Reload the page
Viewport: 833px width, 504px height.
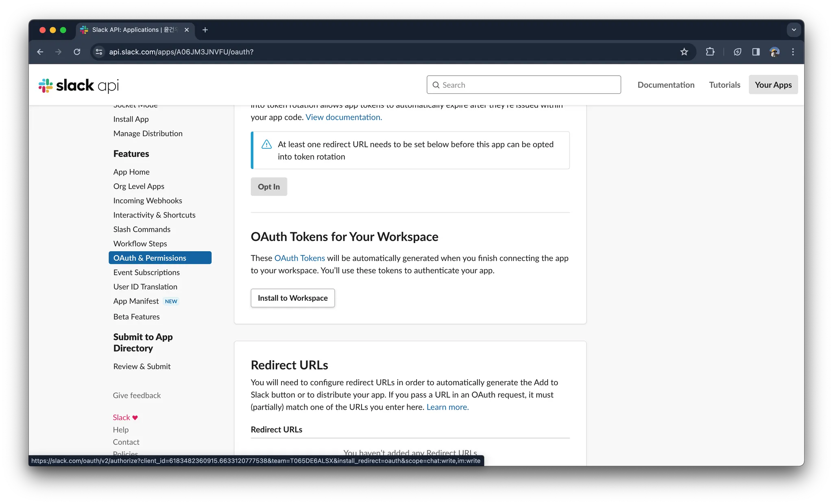pos(77,52)
